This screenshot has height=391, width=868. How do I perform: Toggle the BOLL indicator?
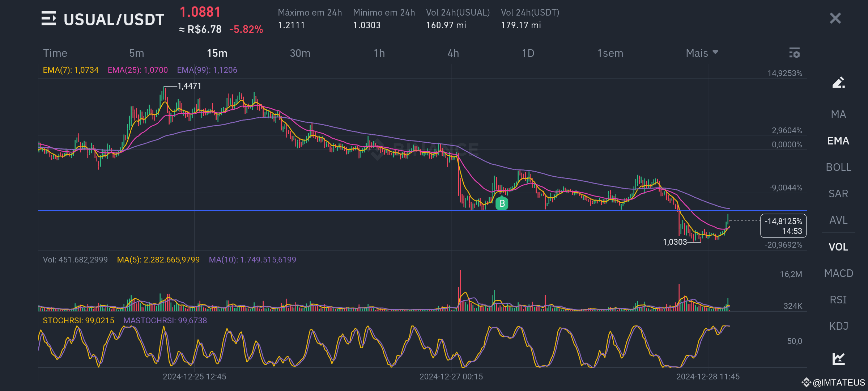(838, 167)
